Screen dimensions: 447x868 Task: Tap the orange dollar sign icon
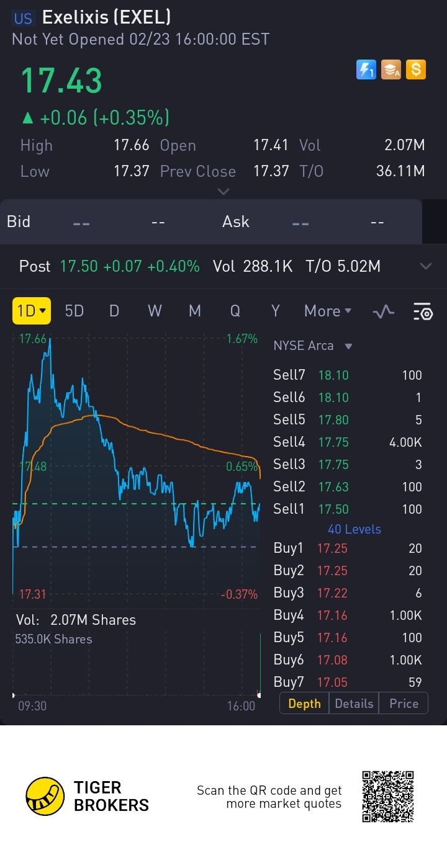(x=416, y=69)
